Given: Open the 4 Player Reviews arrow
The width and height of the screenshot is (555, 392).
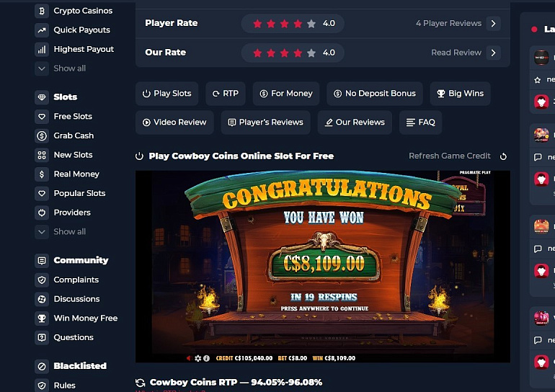Looking at the screenshot, I should click(x=494, y=23).
